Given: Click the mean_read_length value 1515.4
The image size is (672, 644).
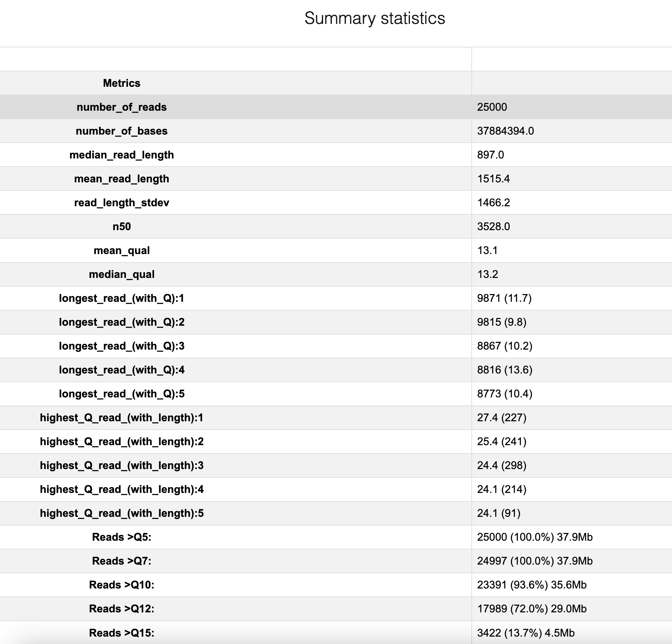Looking at the screenshot, I should 493,179.
